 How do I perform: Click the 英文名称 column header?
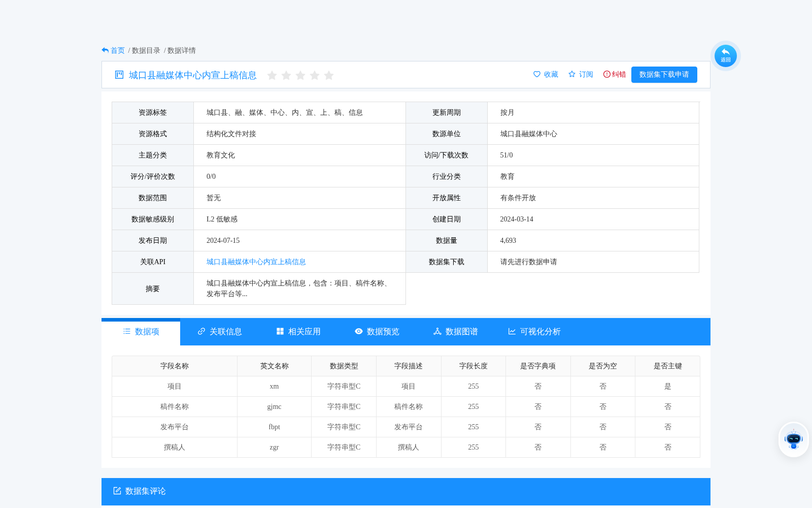[275, 366]
